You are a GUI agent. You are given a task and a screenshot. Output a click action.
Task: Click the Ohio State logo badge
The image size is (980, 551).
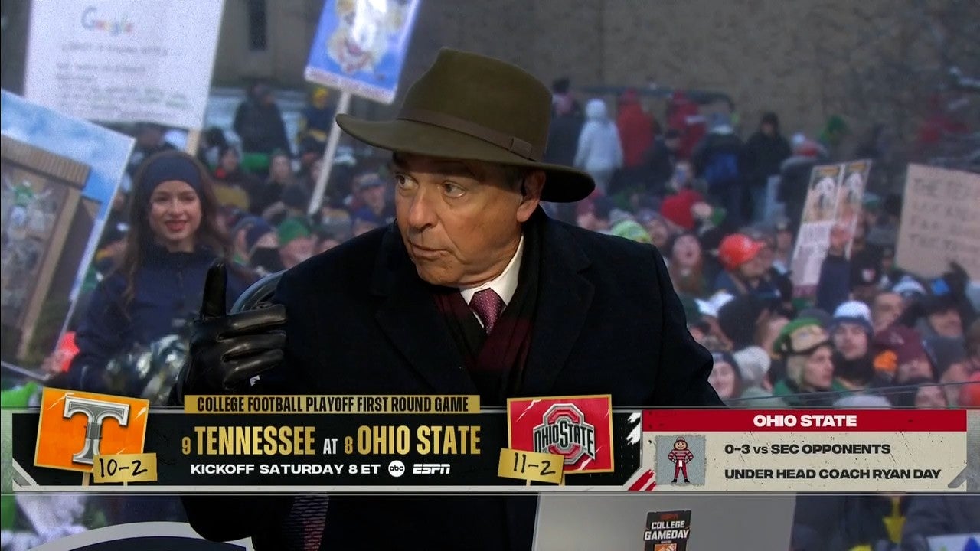561,434
